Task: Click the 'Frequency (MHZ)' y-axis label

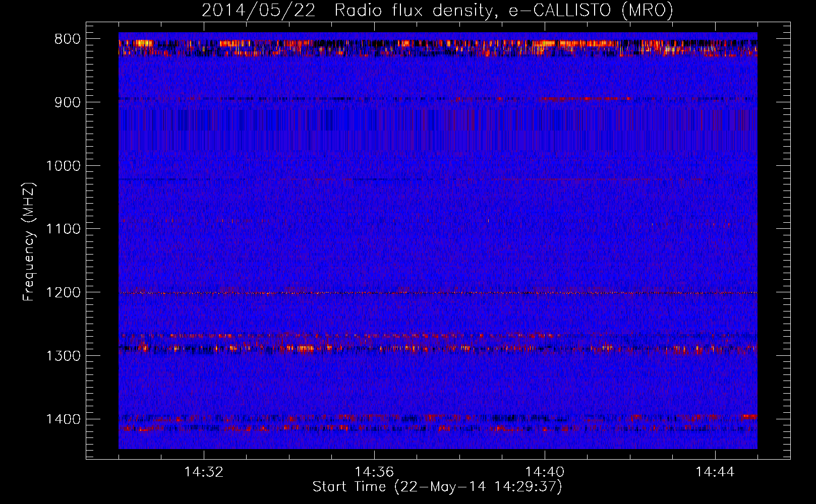Action: click(29, 242)
